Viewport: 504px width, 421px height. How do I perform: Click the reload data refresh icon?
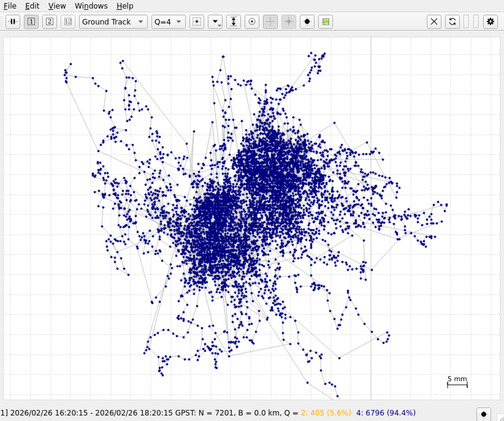coord(452,22)
